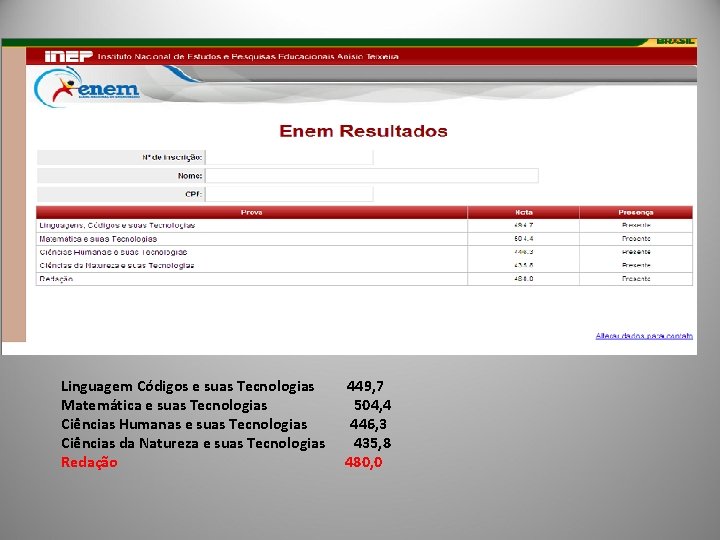
Task: Click the Instituto Nacional de Estudos banner text
Action: pos(248,56)
